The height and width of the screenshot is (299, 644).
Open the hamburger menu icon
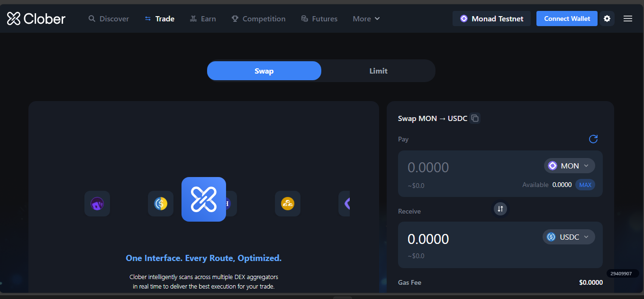[628, 19]
